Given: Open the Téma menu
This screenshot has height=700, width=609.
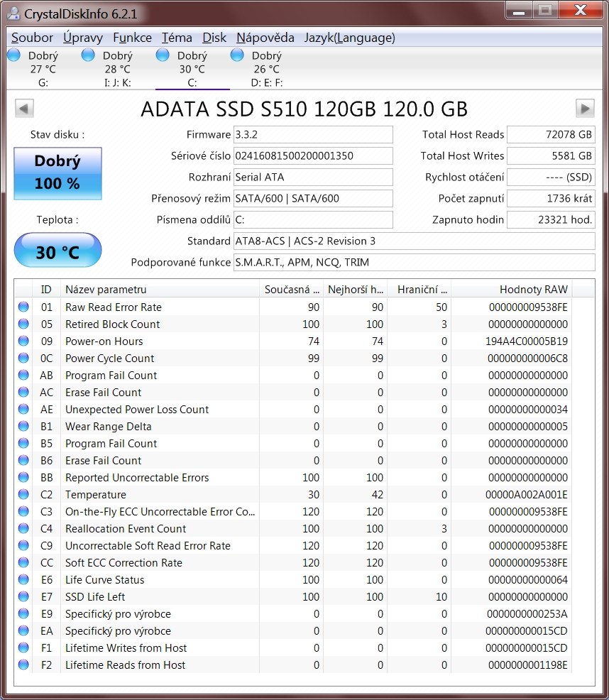Looking at the screenshot, I should point(177,38).
